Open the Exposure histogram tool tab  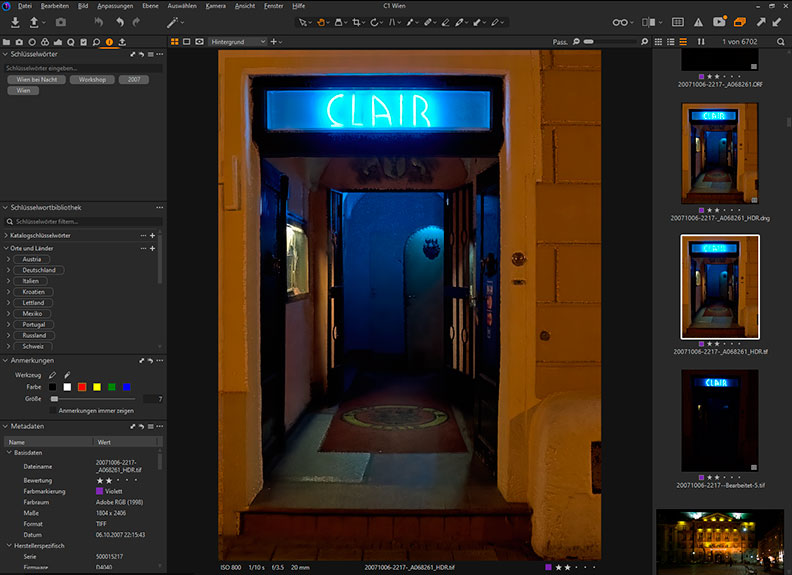58,42
